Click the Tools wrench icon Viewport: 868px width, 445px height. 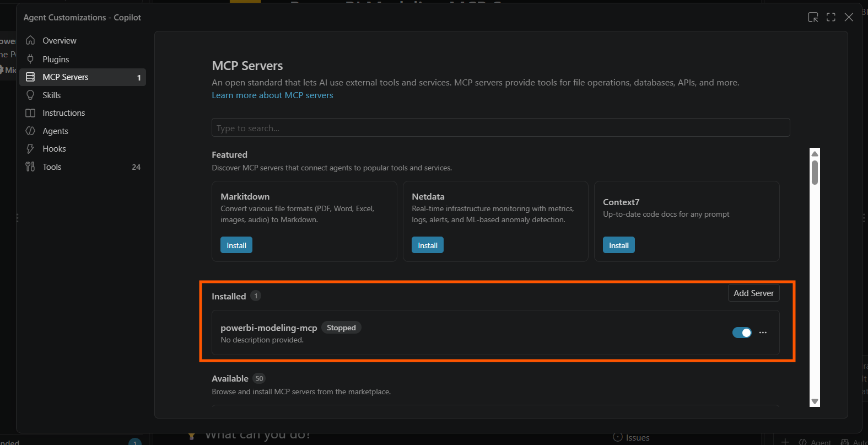point(30,167)
